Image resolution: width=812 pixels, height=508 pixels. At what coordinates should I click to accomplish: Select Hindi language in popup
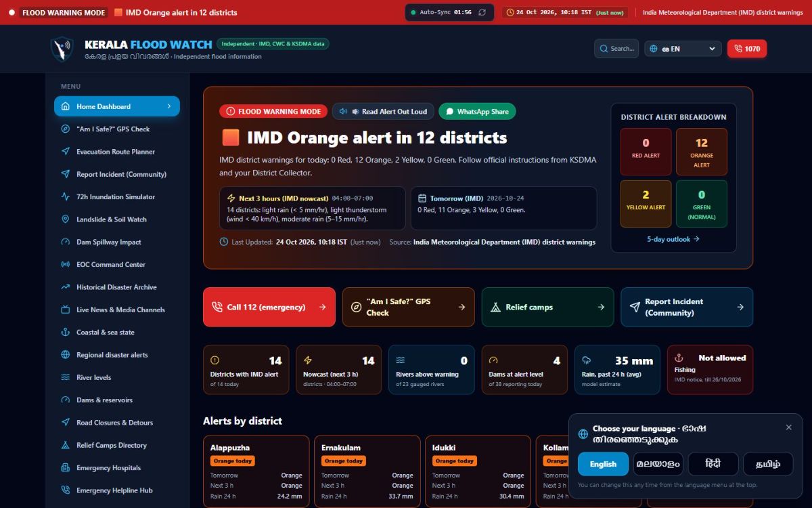pyautogui.click(x=713, y=464)
